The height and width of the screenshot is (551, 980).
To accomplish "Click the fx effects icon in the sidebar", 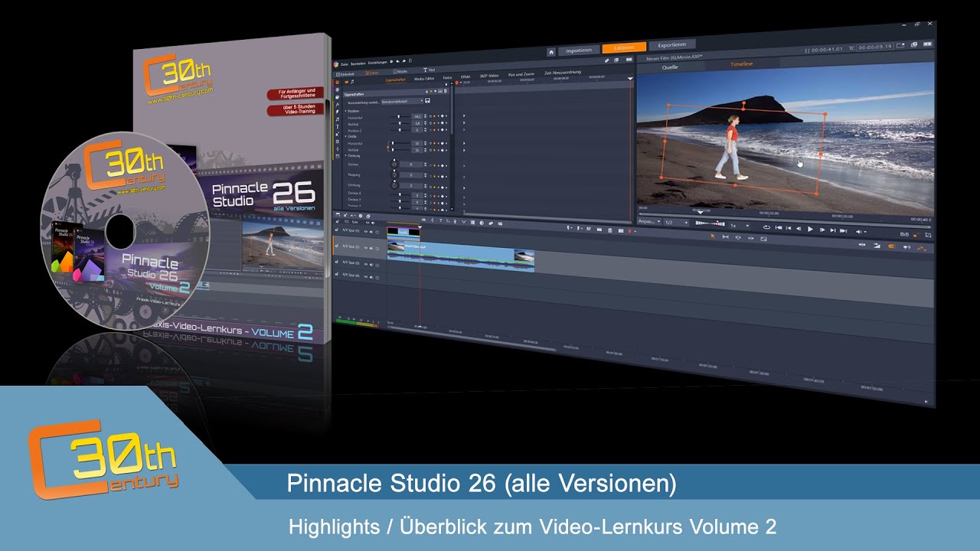I will click(338, 104).
